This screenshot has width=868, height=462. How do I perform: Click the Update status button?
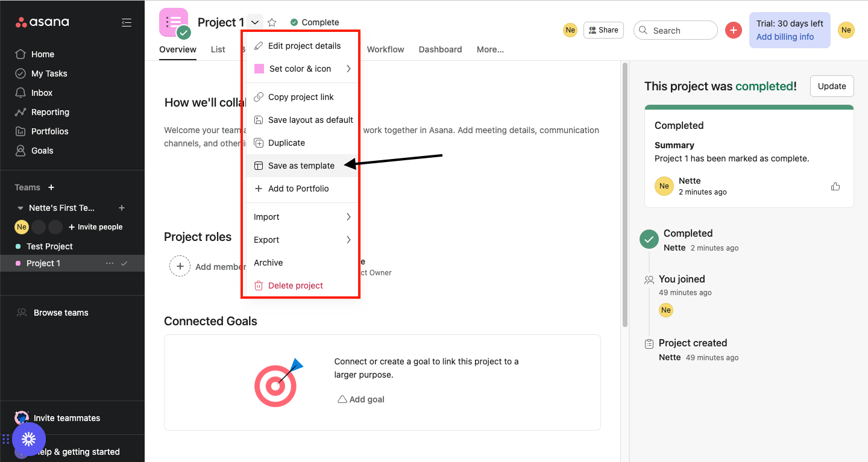coord(832,86)
